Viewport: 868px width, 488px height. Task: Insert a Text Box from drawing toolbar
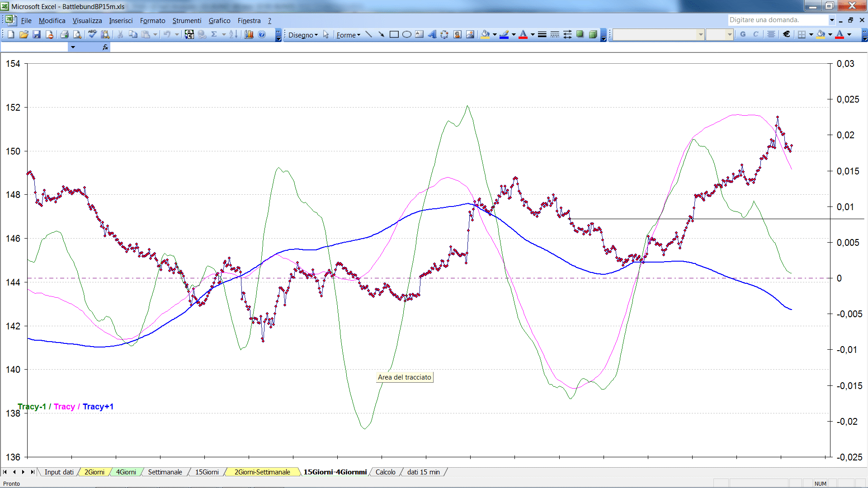click(420, 34)
